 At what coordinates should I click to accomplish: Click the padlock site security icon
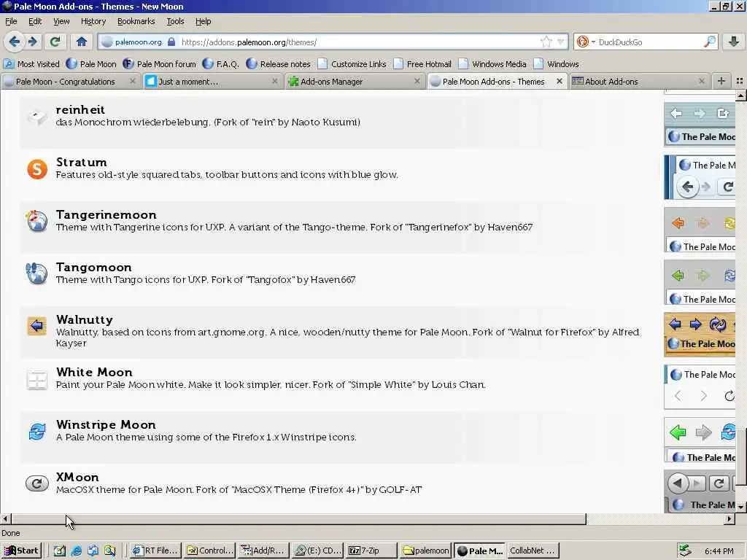coord(171,42)
